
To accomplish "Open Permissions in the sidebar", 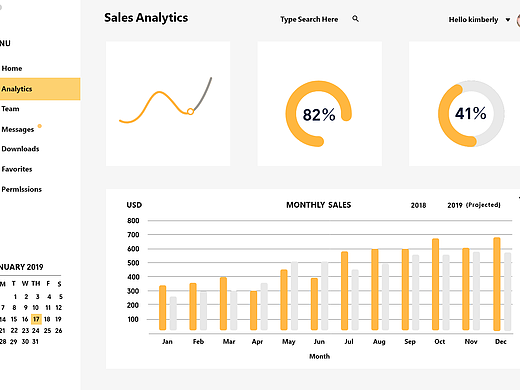I will point(22,189).
